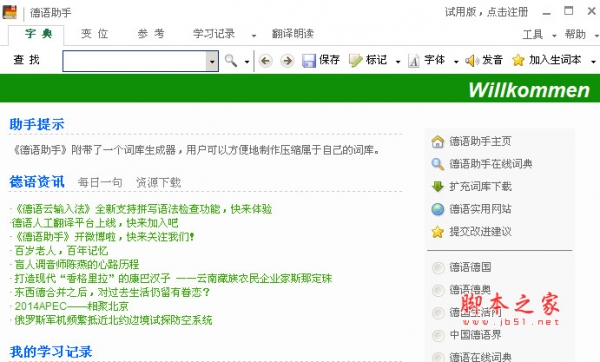
Task: Switch to the 字典 tab
Action: coord(37,34)
